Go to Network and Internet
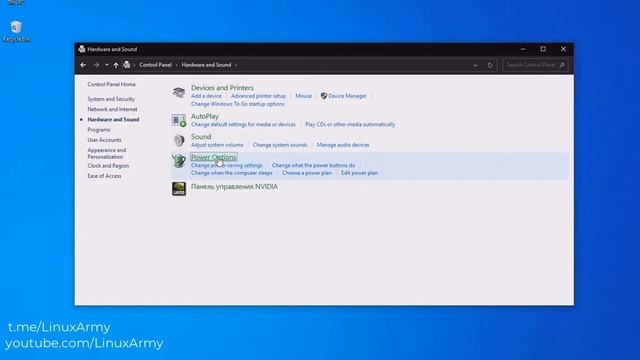This screenshot has width=640, height=360. (112, 109)
